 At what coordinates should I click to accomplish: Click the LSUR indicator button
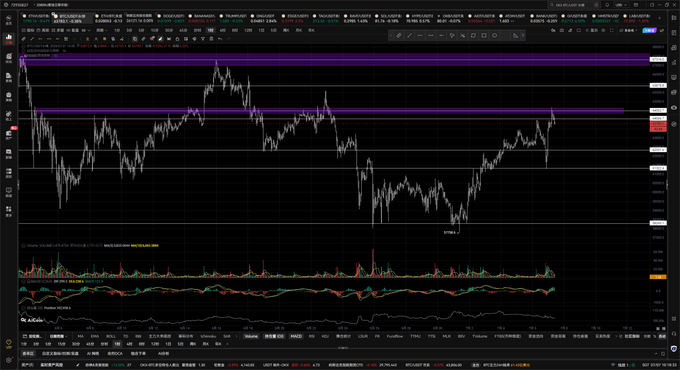(x=363, y=336)
